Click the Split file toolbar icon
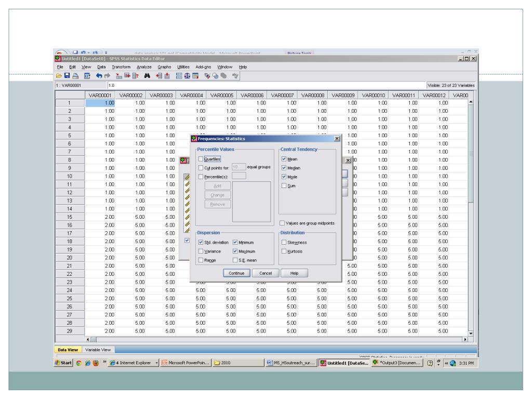The image size is (532, 399). [179, 76]
